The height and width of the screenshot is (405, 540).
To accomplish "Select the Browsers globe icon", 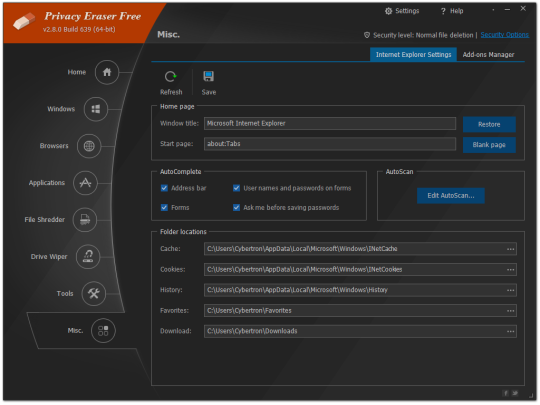I will (x=89, y=146).
